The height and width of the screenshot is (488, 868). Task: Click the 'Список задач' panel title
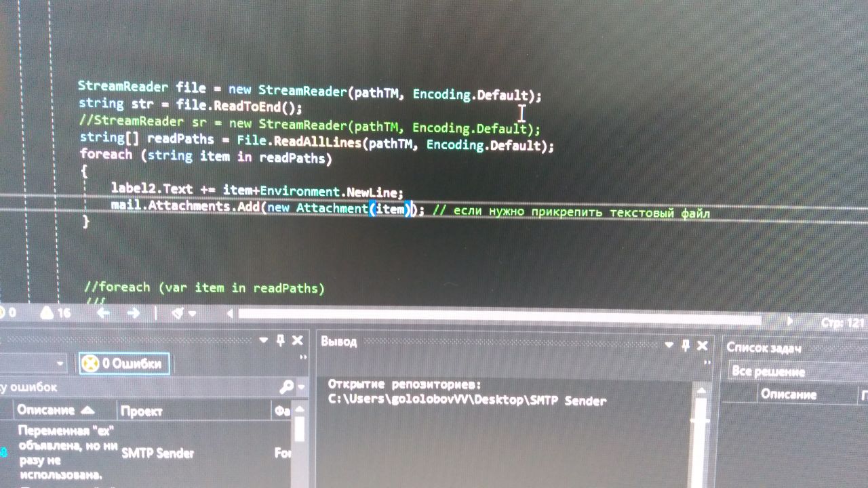pyautogui.click(x=764, y=348)
